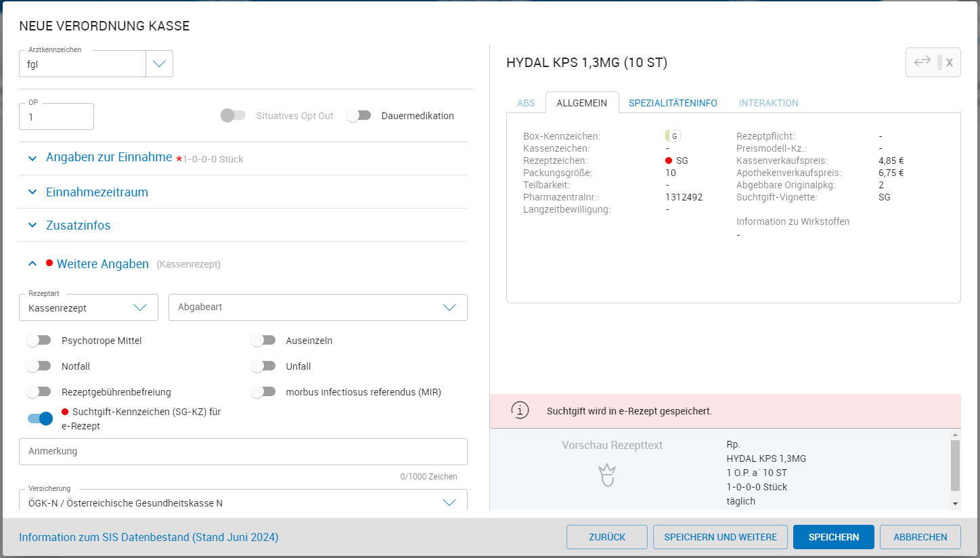This screenshot has width=980, height=558.
Task: Toggle the Rezeptgebührenbefreiung switch
Action: [x=39, y=392]
